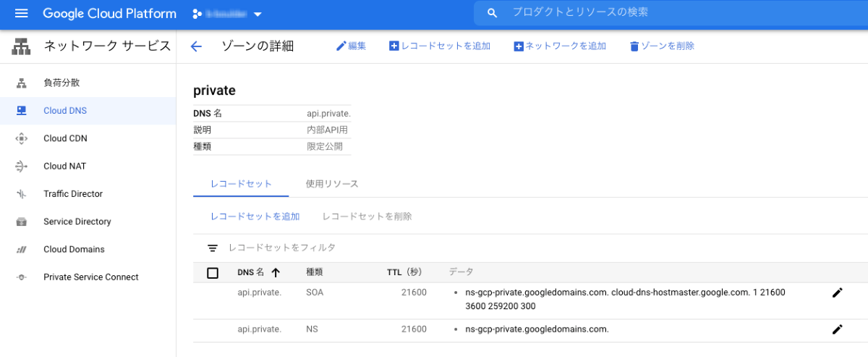Click the NS row's 21600 TTL value

coord(414,329)
